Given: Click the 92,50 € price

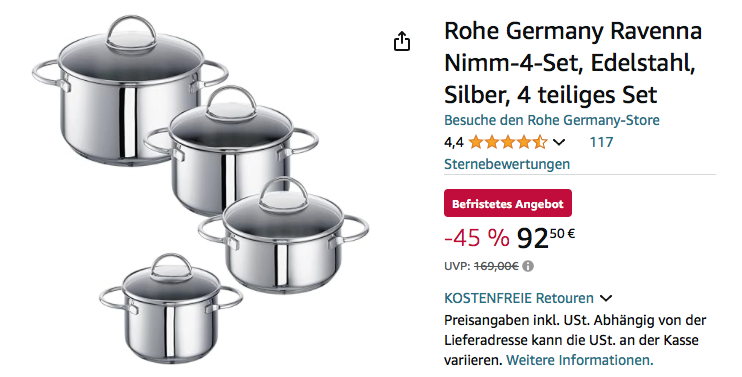Looking at the screenshot, I should 546,238.
